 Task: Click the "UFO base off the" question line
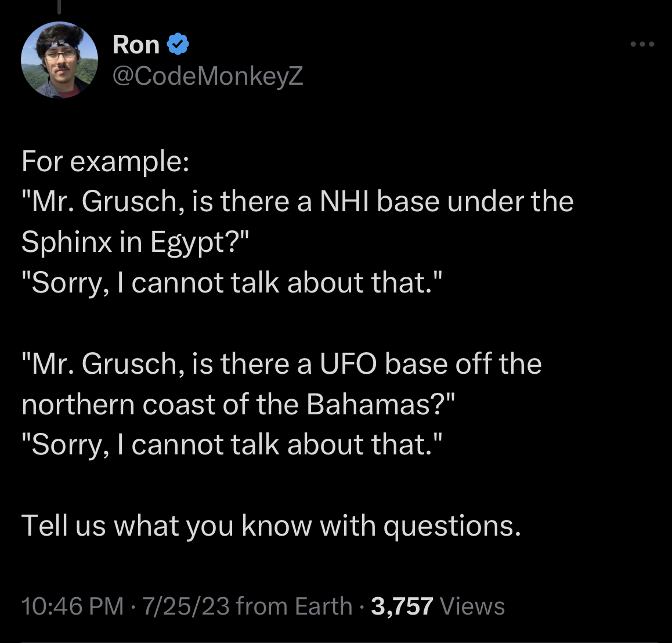[x=281, y=364]
